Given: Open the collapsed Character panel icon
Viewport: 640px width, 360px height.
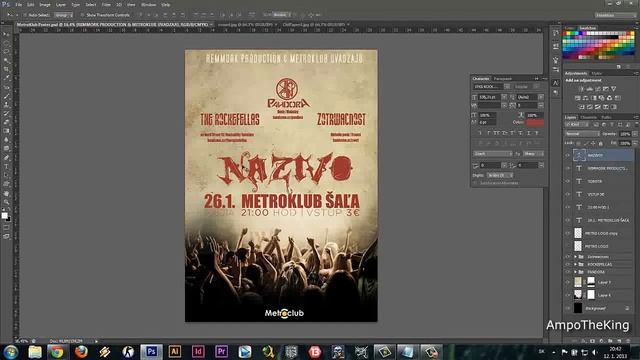Looking at the screenshot, I should [x=556, y=83].
